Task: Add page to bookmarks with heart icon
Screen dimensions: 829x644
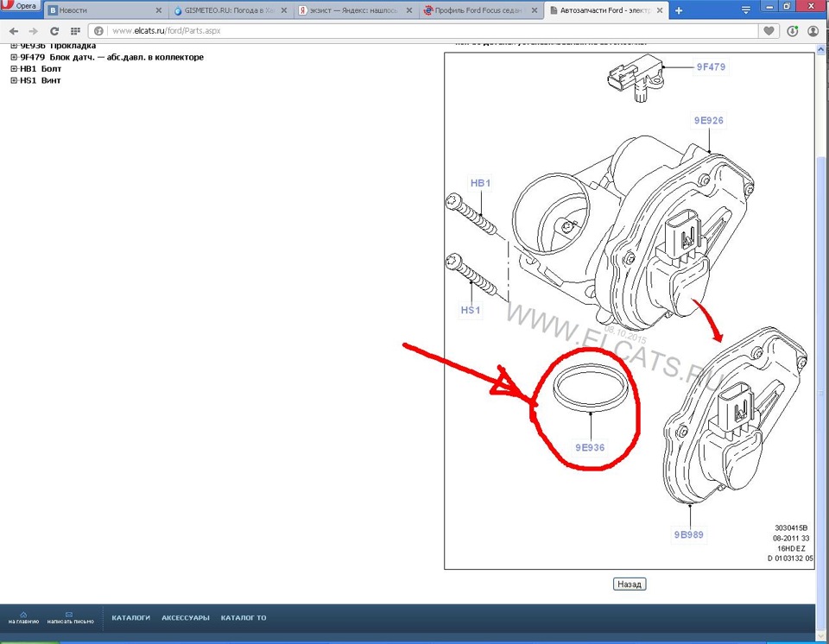Action: tap(769, 31)
